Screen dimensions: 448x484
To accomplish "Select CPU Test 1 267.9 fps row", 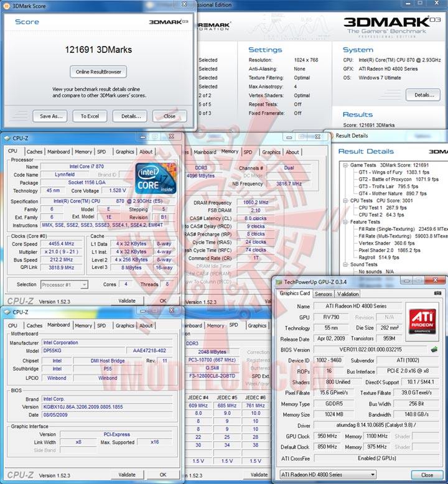I will point(382,208).
